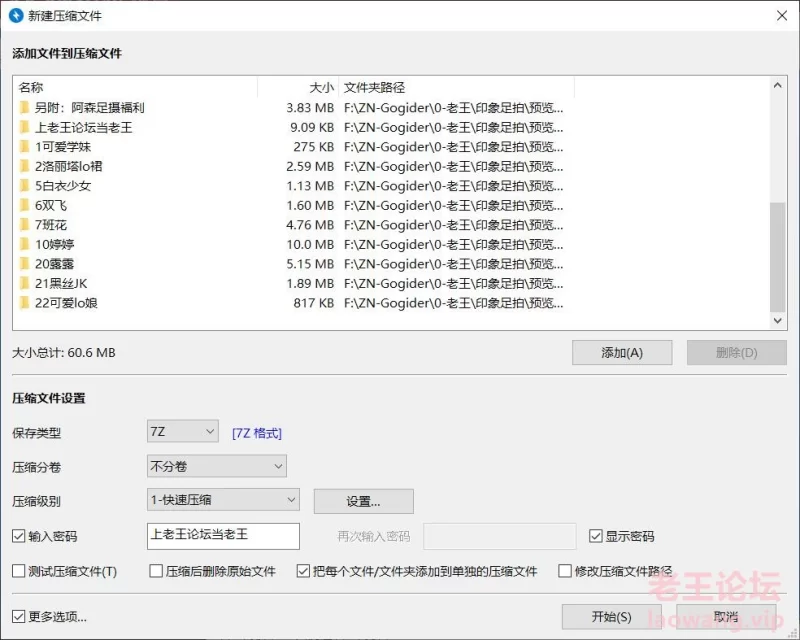Click the folder icon beside 7班花
The width and height of the screenshot is (800, 640).
pyautogui.click(x=24, y=225)
